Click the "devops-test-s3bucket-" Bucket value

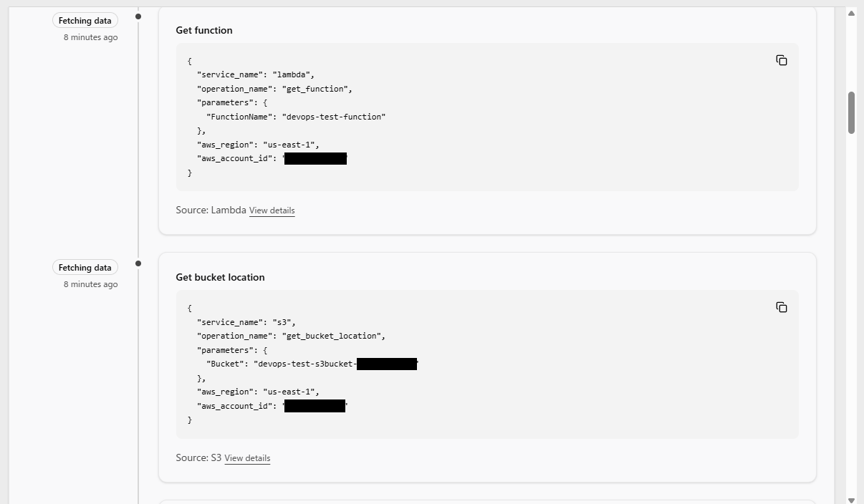coord(305,364)
